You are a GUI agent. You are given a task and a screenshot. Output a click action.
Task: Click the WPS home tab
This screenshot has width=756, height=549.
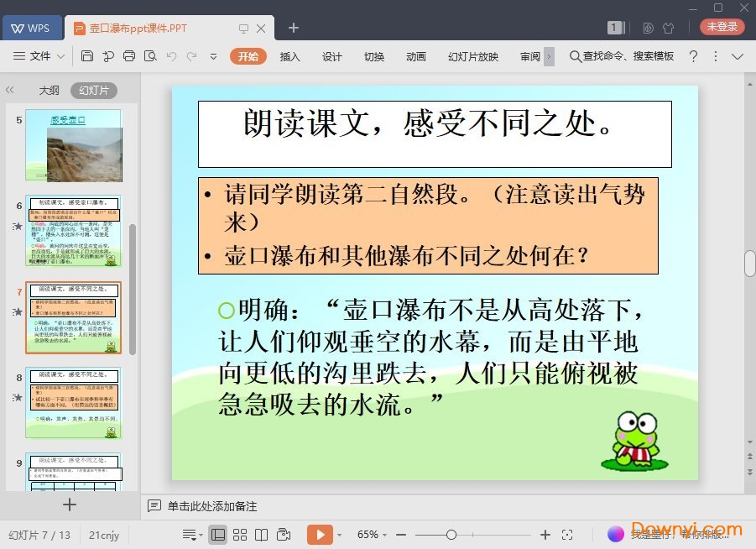32,28
